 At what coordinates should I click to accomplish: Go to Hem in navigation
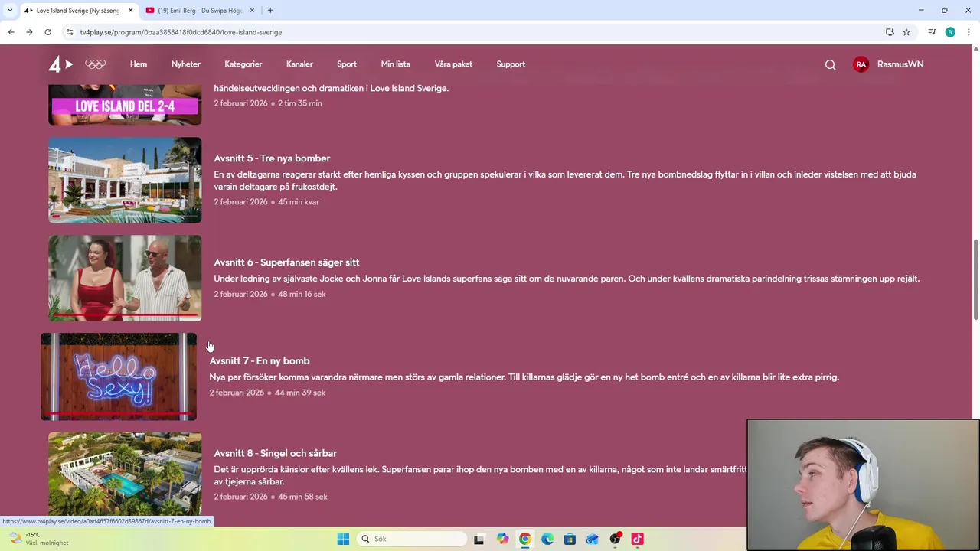pyautogui.click(x=139, y=64)
